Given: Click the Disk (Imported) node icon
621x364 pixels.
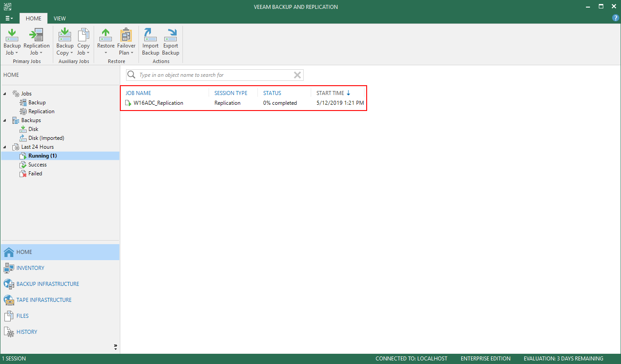Looking at the screenshot, I should (x=23, y=138).
